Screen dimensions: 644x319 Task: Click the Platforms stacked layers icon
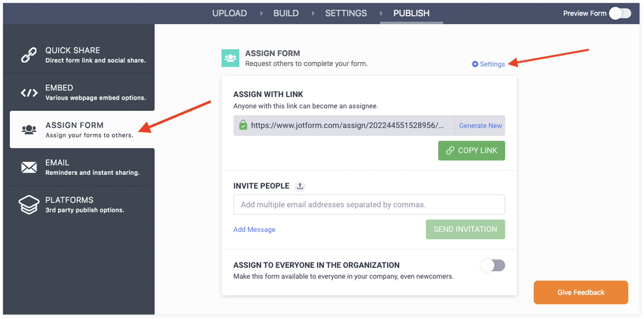pyautogui.click(x=29, y=205)
